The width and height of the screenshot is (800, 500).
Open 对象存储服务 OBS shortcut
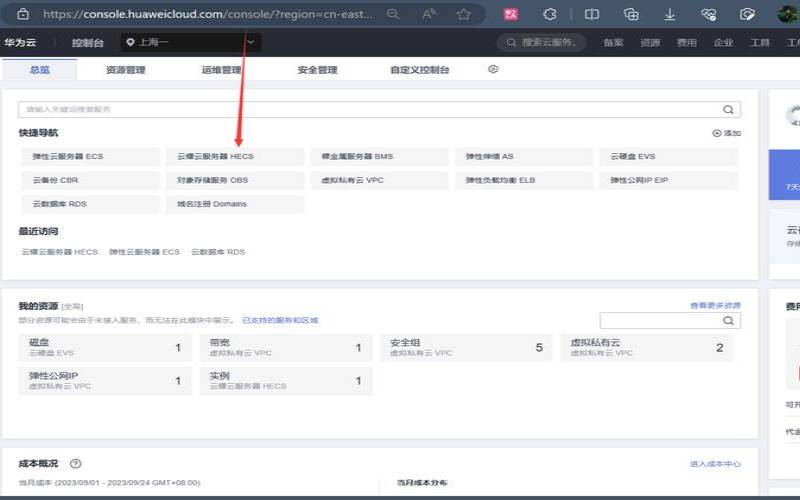tap(235, 180)
